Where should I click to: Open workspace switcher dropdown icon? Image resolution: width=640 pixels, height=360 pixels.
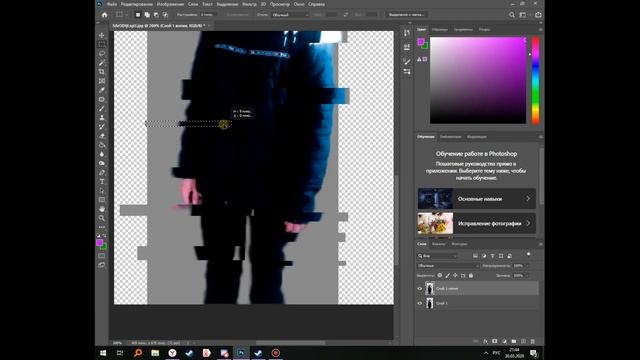coord(524,15)
